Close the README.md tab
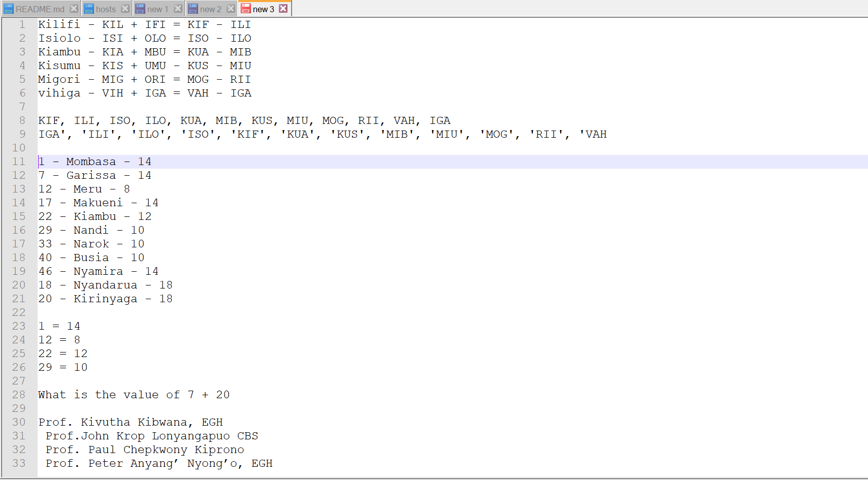The height and width of the screenshot is (480, 868). point(74,9)
